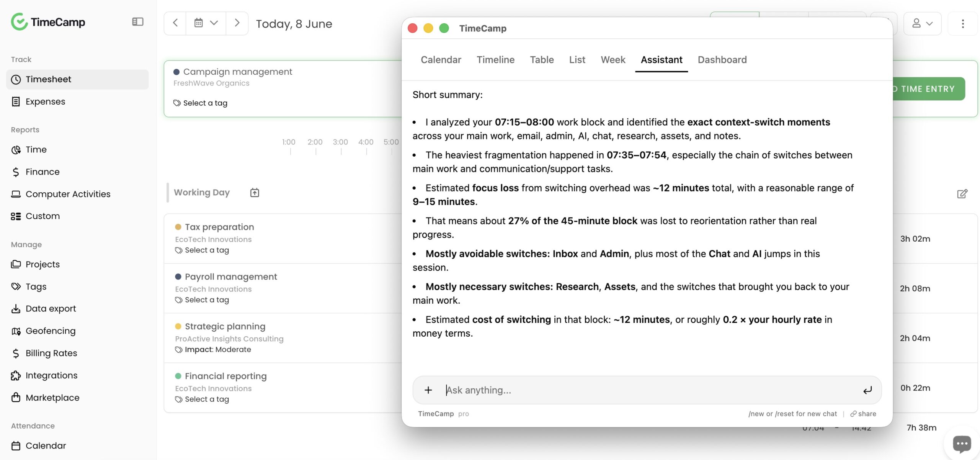Click the Integrations puzzle icon
This screenshot has height=460, width=980.
point(16,375)
